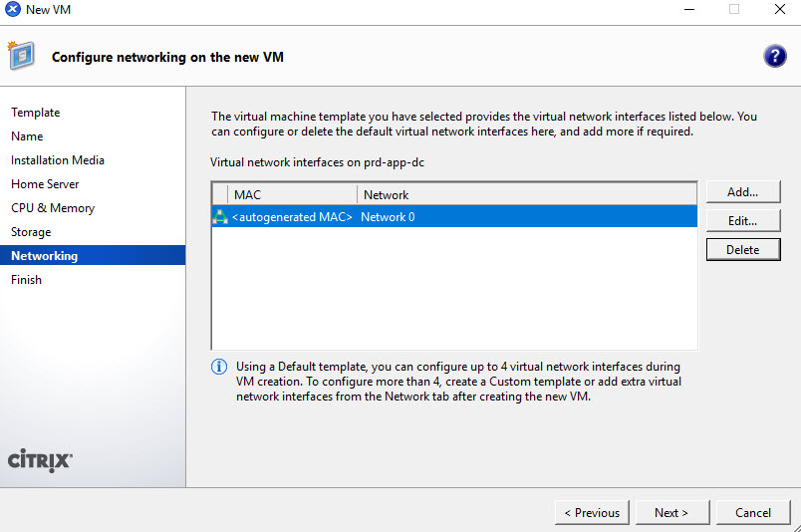
Task: Click the wizard VM icon in the header
Action: [x=22, y=56]
